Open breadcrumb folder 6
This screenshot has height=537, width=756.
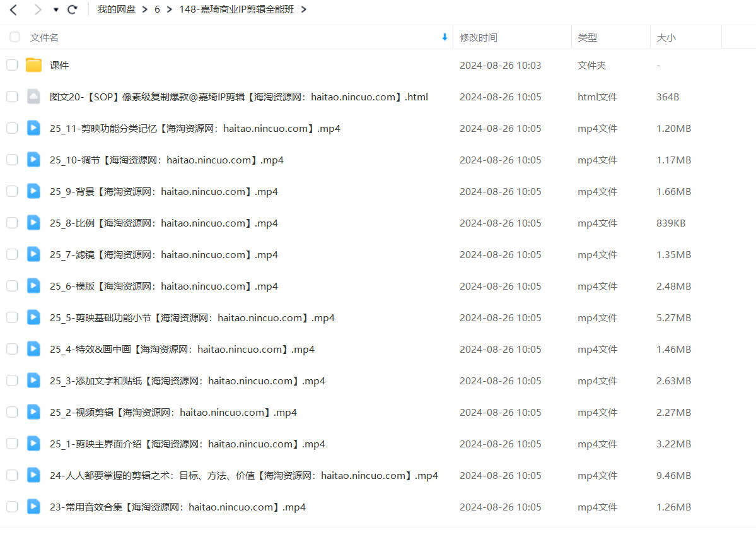157,9
